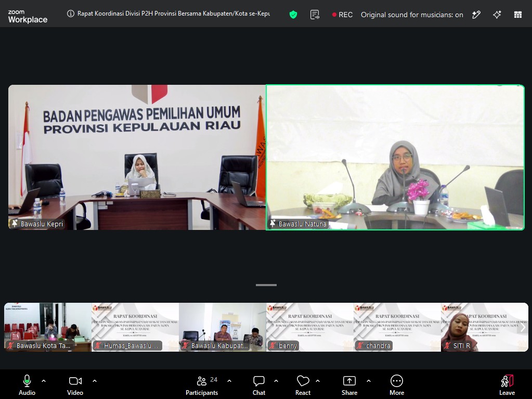
Task: Mute or unmute the Audio microphone
Action: click(27, 385)
